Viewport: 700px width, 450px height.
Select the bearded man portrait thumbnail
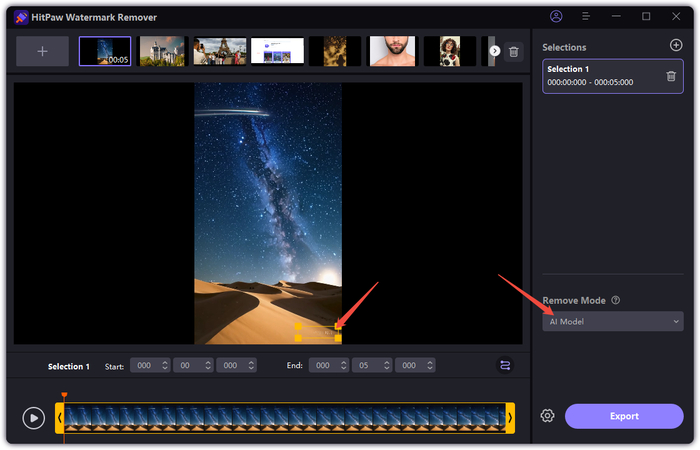coord(392,51)
